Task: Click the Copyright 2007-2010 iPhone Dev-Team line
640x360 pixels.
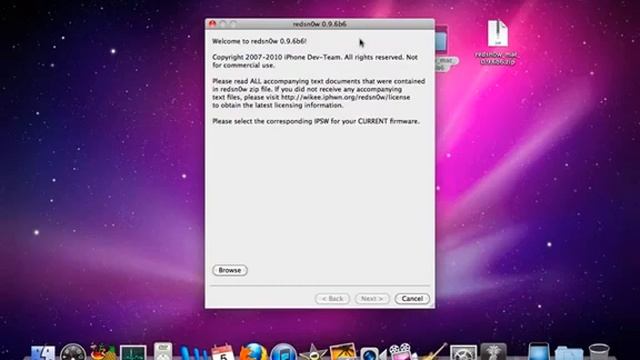Action: [315, 61]
